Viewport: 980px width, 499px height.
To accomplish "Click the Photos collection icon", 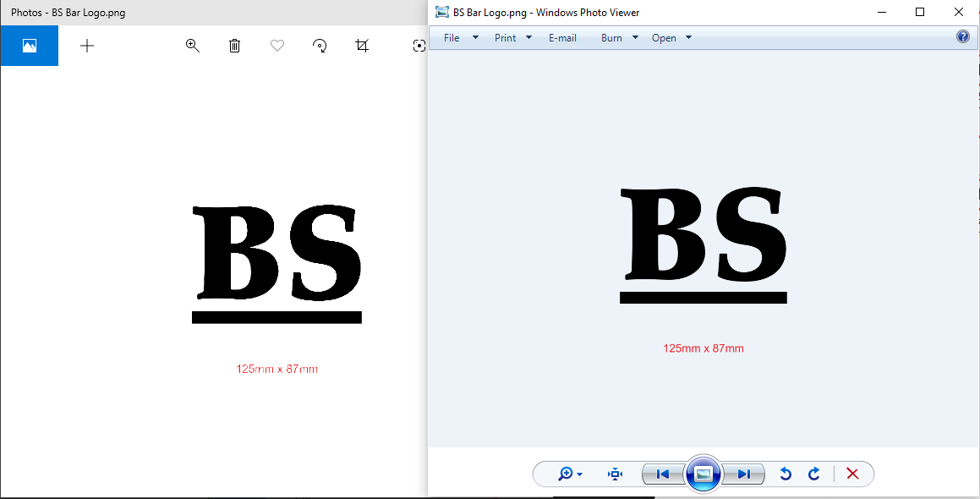I will coord(30,46).
